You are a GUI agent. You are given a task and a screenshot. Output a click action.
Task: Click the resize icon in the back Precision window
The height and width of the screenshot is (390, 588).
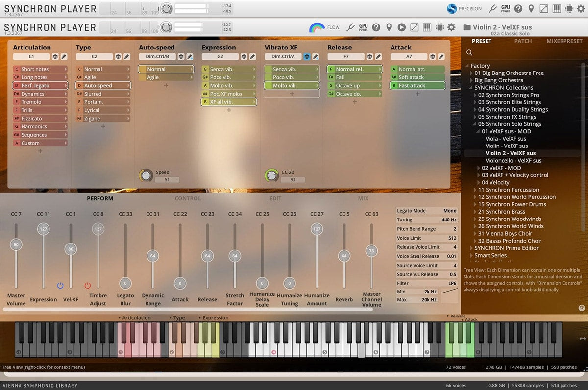point(544,9)
